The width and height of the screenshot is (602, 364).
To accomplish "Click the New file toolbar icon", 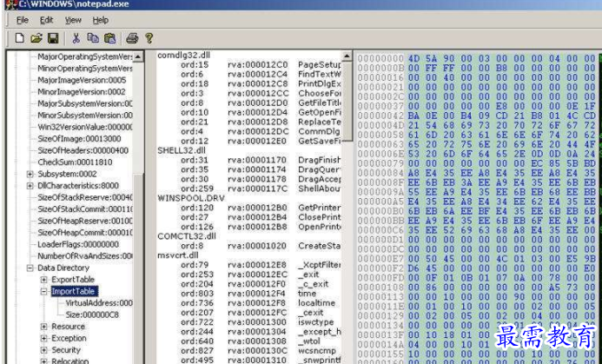I will [19, 38].
